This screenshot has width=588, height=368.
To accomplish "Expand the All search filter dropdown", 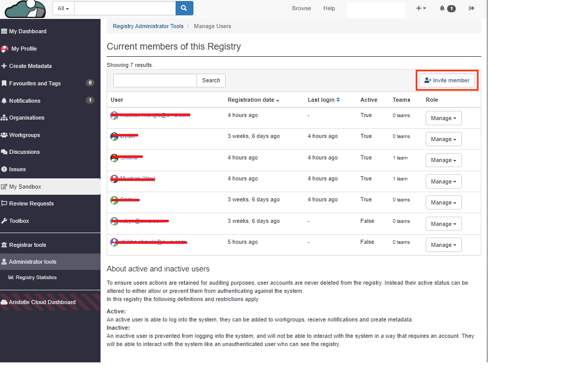I will coord(63,8).
